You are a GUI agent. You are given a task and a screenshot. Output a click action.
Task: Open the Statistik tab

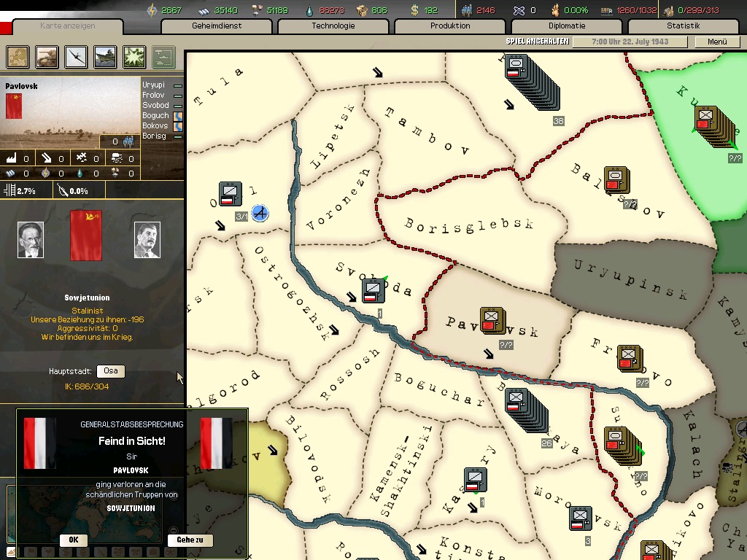[x=683, y=26]
